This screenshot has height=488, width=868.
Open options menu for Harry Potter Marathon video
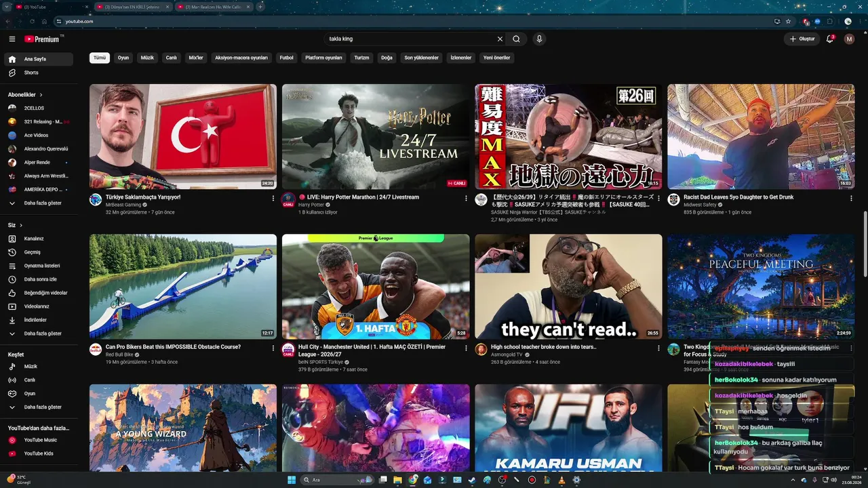[466, 199]
